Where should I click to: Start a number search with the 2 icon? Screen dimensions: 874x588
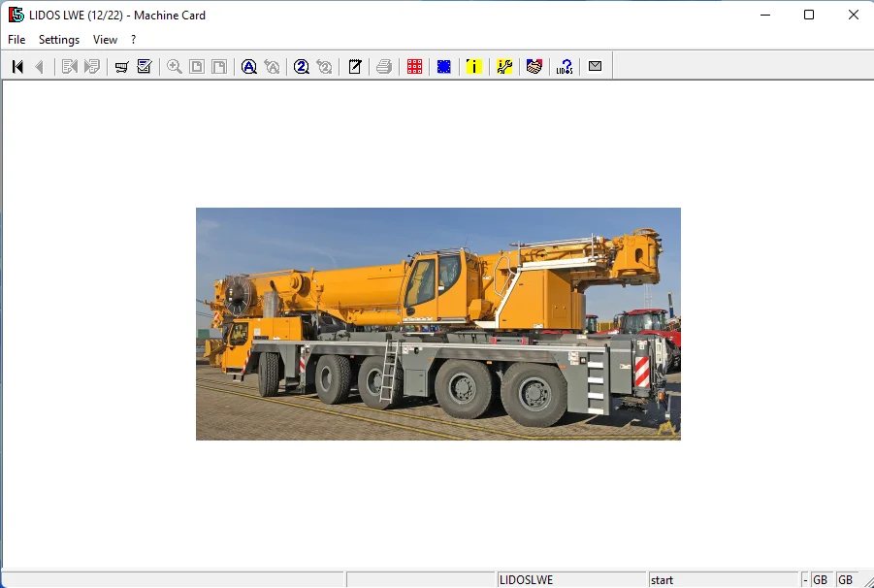(302, 66)
